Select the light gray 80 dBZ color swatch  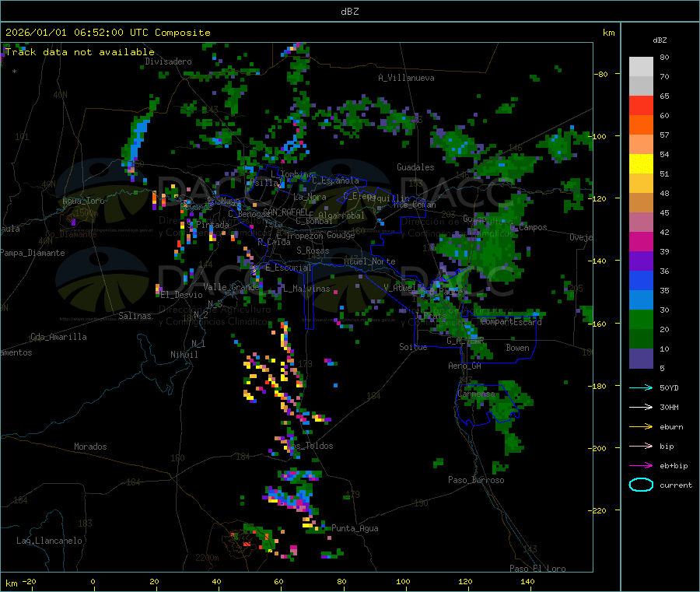point(641,67)
